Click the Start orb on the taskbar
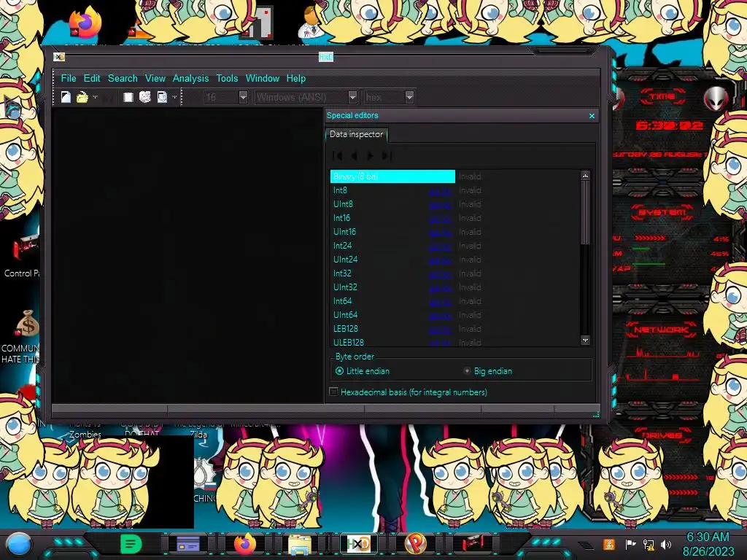The height and width of the screenshot is (560, 747). tap(19, 544)
